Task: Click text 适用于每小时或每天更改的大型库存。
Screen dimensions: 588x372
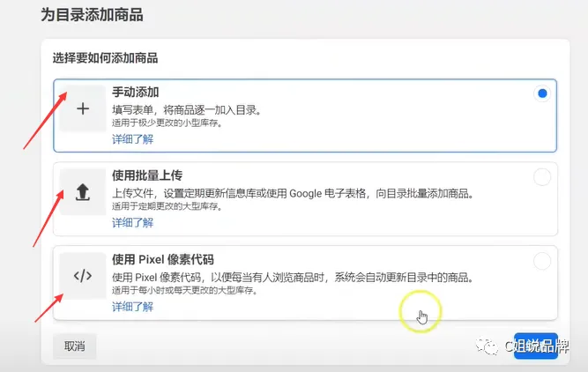Action: 185,291
